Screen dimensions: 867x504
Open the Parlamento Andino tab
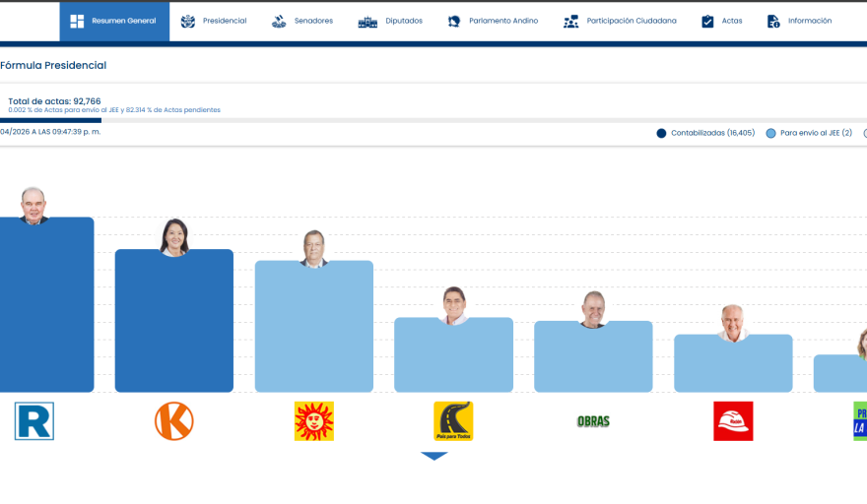pos(493,21)
